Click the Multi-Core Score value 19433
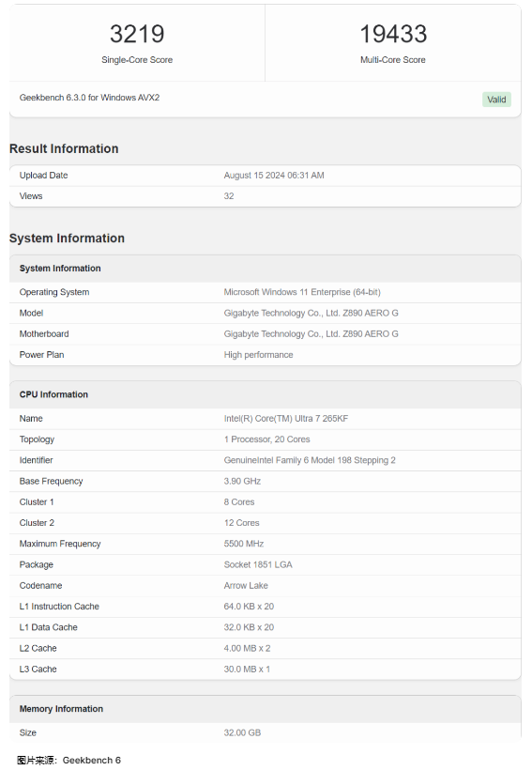This screenshot has width=532, height=770. [393, 34]
